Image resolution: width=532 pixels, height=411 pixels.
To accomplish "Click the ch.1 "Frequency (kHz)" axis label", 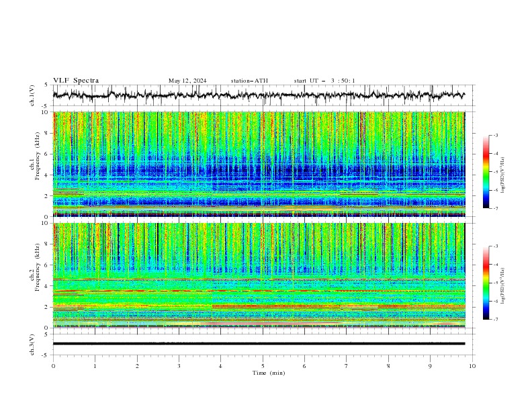I will [38, 156].
